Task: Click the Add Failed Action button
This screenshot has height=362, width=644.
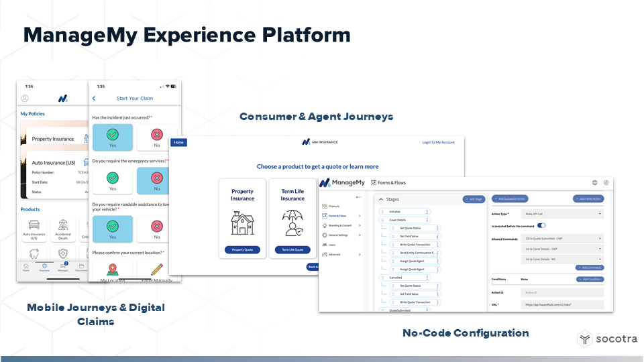Action: 588,198
